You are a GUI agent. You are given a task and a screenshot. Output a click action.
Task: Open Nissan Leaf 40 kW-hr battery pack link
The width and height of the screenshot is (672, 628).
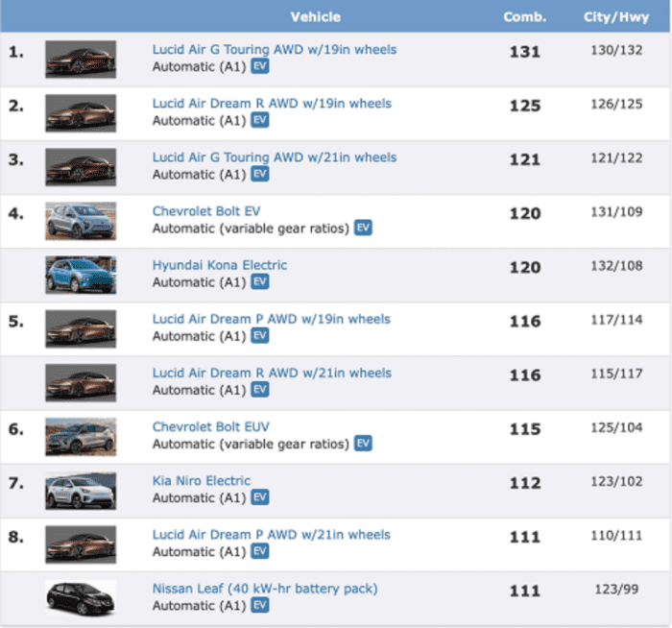point(265,589)
